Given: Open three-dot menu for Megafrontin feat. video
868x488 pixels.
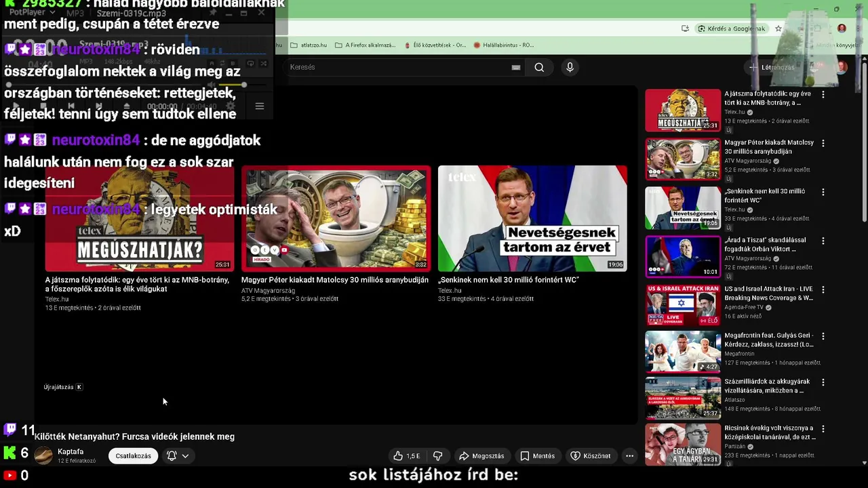Looking at the screenshot, I should point(823,337).
